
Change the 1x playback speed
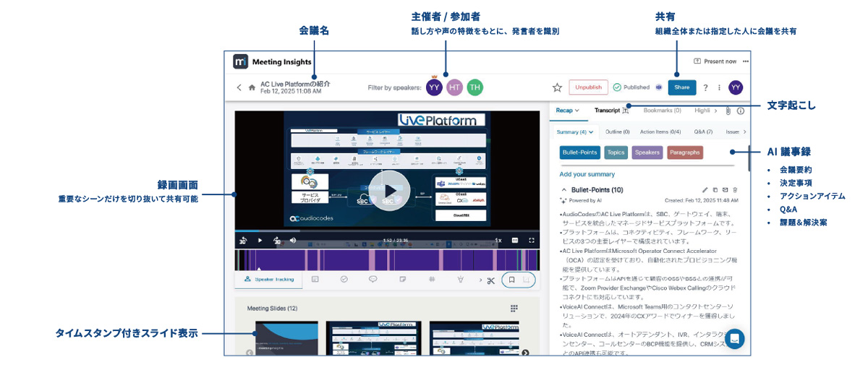(498, 240)
